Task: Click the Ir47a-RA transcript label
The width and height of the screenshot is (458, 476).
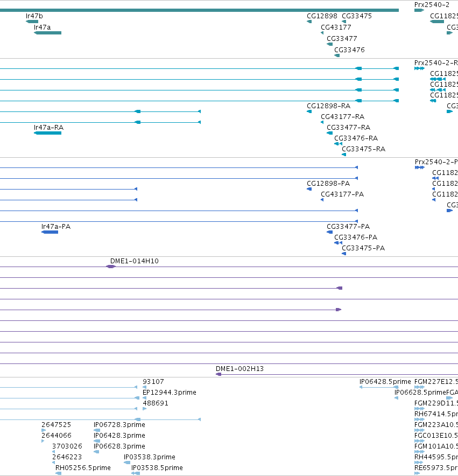Action: [48, 128]
